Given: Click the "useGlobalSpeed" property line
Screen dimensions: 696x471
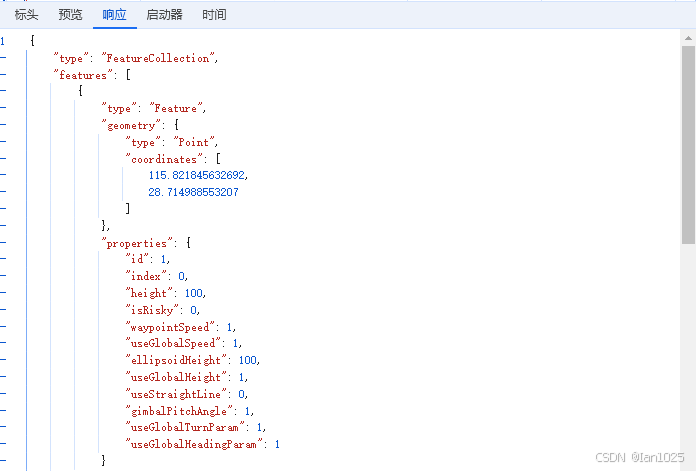Looking at the screenshot, I should click(x=183, y=344).
